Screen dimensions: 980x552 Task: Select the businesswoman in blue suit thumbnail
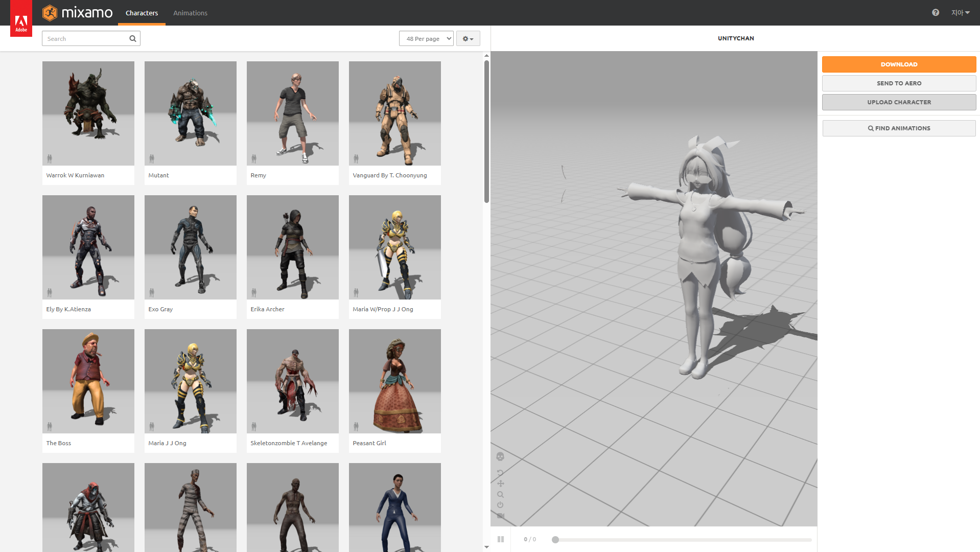(395, 508)
